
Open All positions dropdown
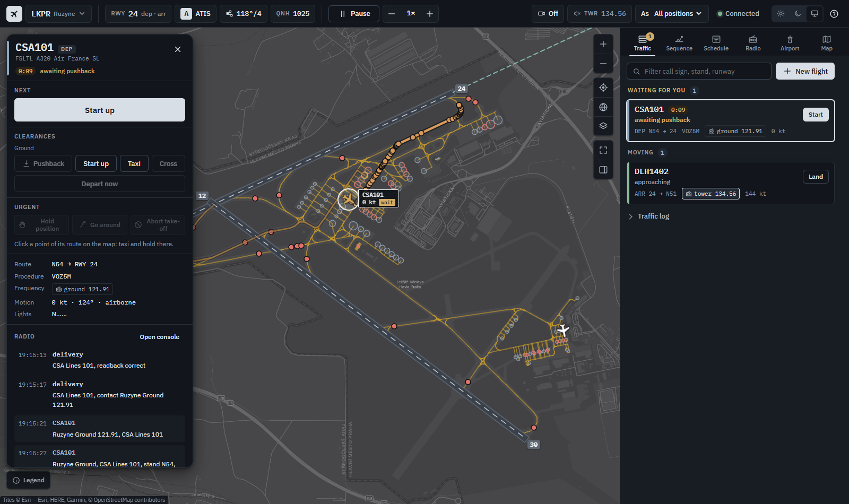[x=671, y=14]
